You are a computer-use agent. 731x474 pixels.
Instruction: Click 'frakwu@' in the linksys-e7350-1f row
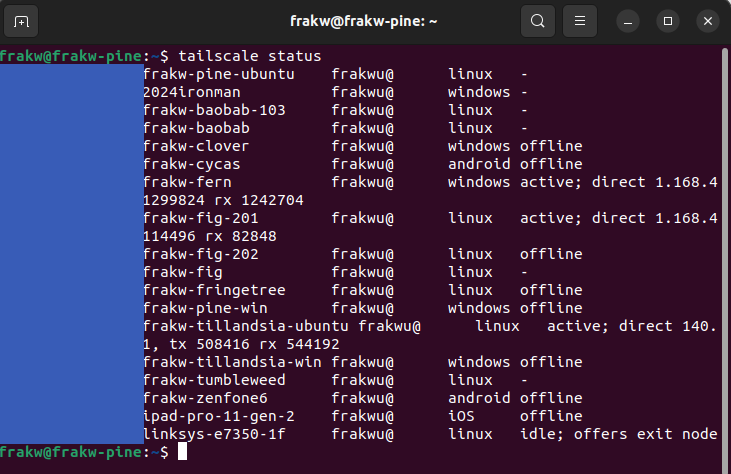pyautogui.click(x=362, y=434)
